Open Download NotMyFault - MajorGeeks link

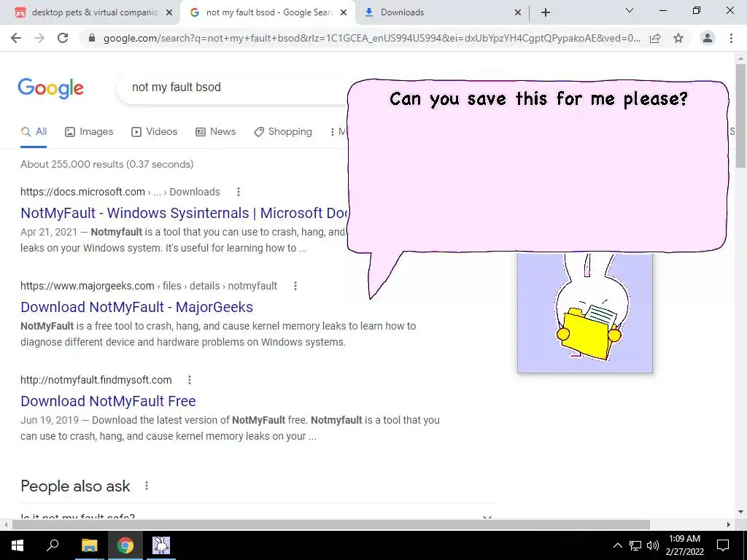coord(136,307)
